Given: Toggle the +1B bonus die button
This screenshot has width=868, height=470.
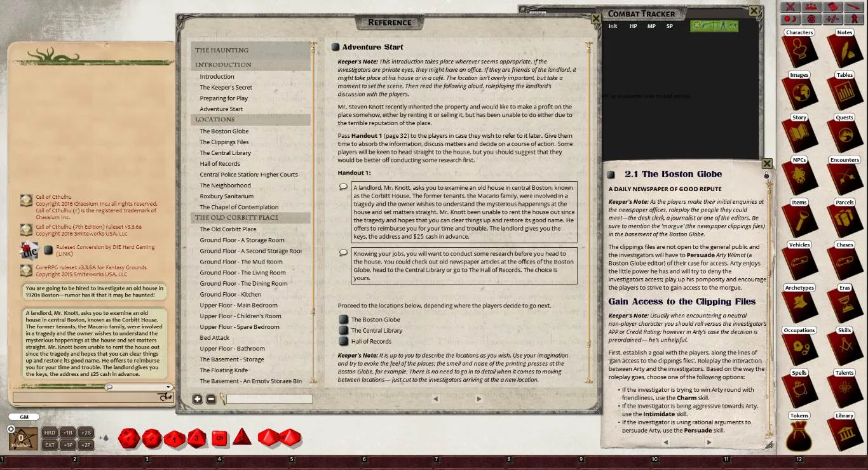Looking at the screenshot, I should click(67, 433).
